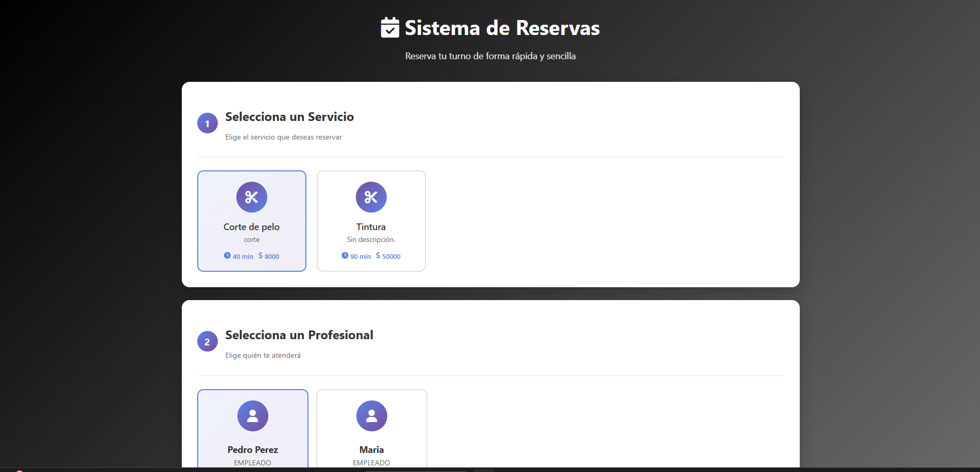The height and width of the screenshot is (472, 980).
Task: Click the scissors icon on the Corte de pelo card
Action: click(251, 197)
